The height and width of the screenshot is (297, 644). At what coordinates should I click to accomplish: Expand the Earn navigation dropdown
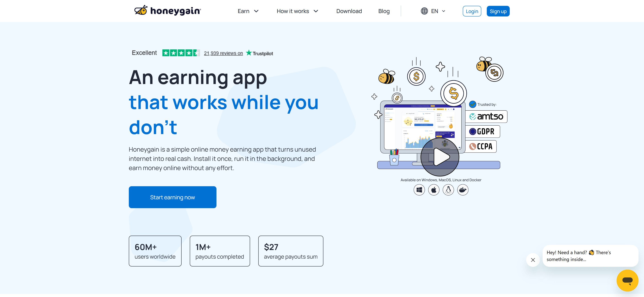[248, 11]
